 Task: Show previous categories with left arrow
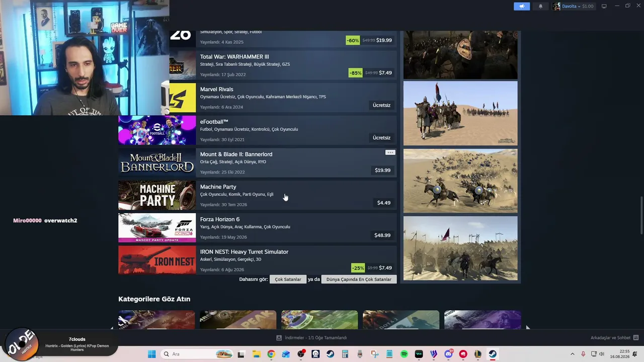(x=112, y=327)
